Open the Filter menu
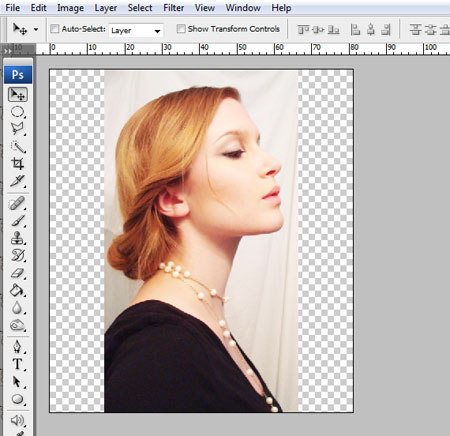450x436 pixels. click(173, 8)
